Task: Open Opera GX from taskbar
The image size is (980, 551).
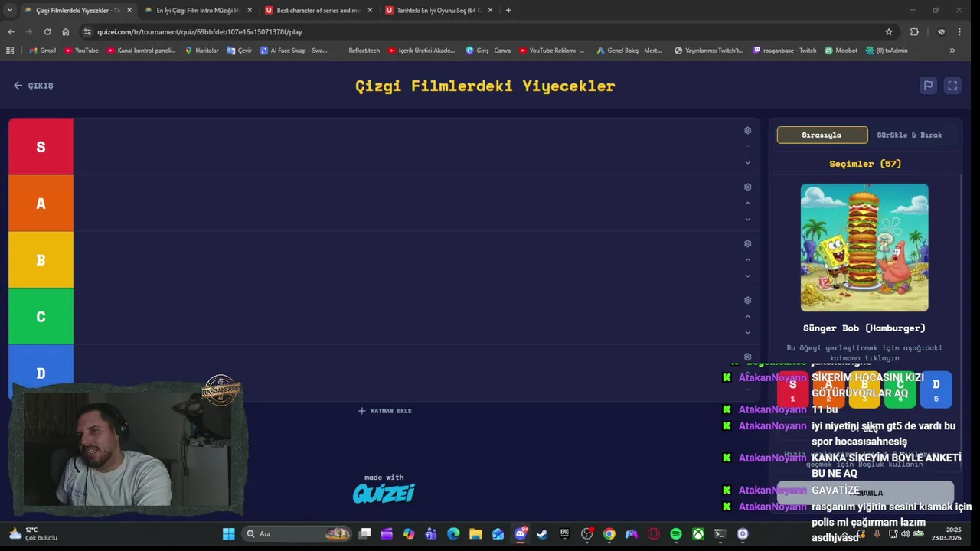Action: (654, 533)
